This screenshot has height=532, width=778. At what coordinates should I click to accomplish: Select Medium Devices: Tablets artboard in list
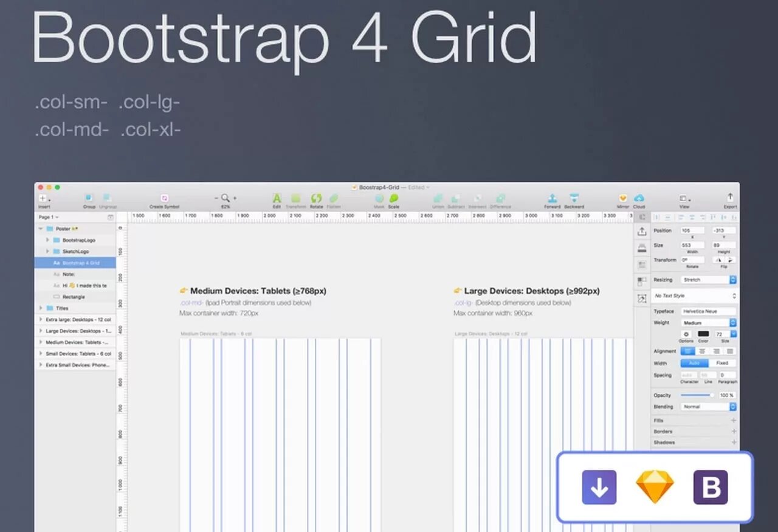coord(75,342)
